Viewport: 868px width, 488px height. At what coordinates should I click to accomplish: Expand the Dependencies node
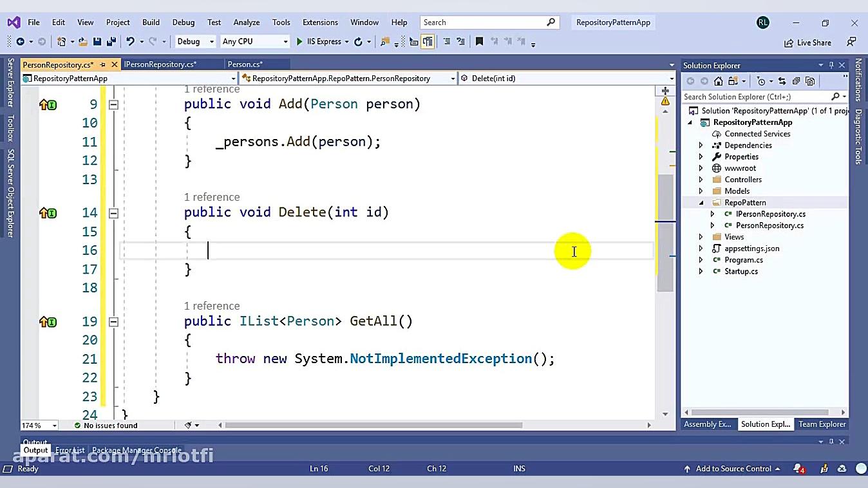click(x=701, y=145)
